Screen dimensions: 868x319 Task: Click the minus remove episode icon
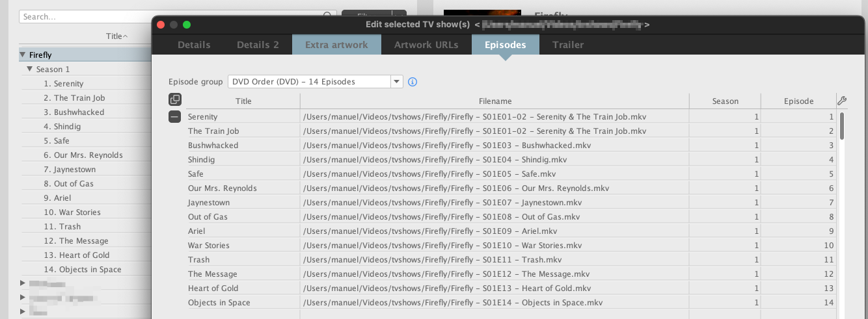coord(175,117)
